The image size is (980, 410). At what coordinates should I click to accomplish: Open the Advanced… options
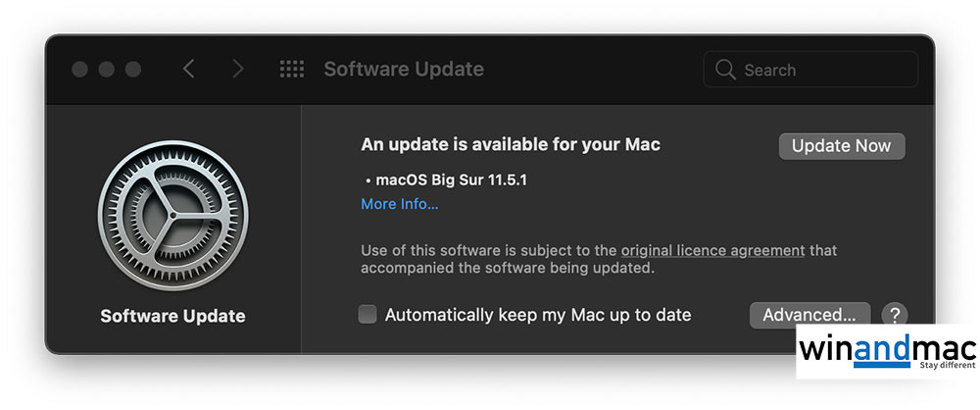tap(809, 315)
